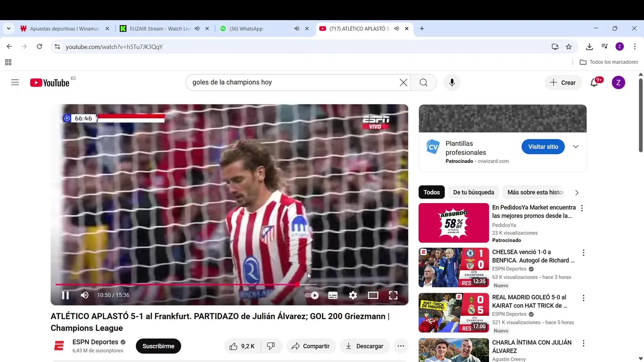Open media controls in Chrome toolbar
Image resolution: width=644 pixels, height=362 pixels.
point(605,47)
